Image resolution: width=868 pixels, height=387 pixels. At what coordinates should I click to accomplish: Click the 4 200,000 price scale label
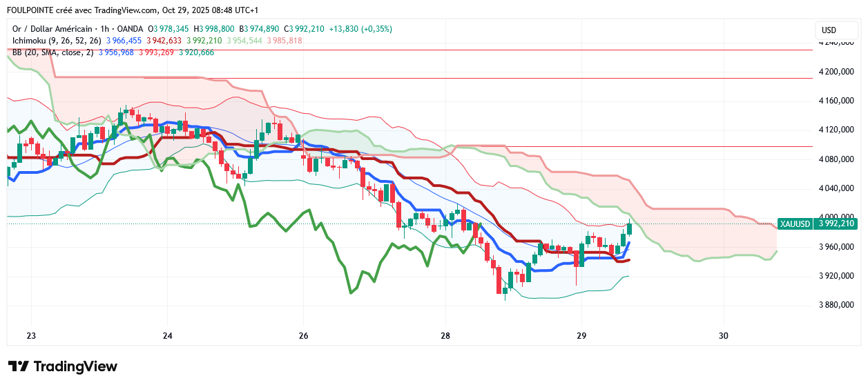[x=836, y=72]
